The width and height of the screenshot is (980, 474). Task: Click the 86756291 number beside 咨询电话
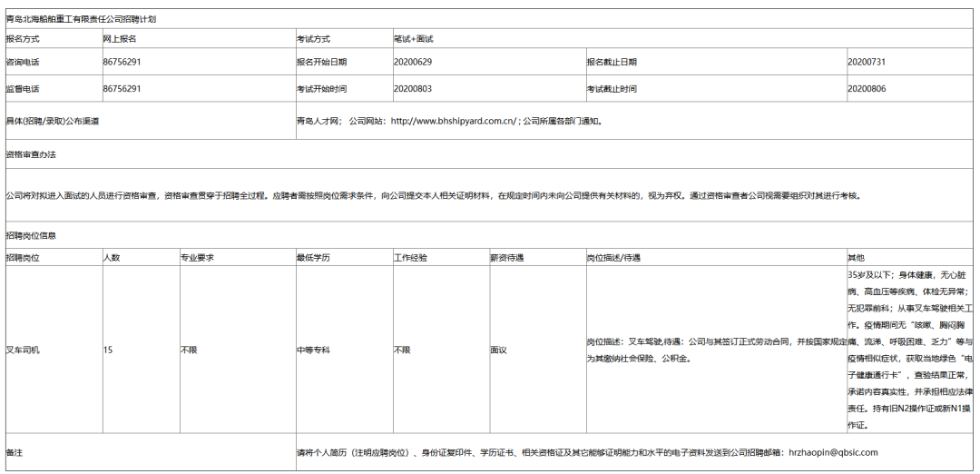coord(122,62)
